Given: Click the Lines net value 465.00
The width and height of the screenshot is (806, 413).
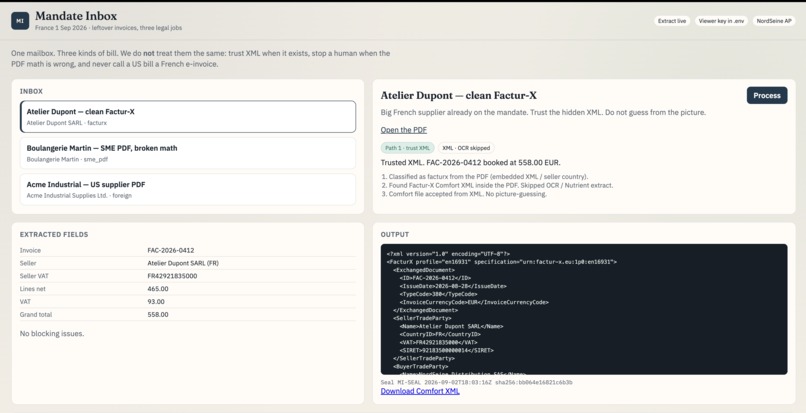Looking at the screenshot, I should click(158, 289).
